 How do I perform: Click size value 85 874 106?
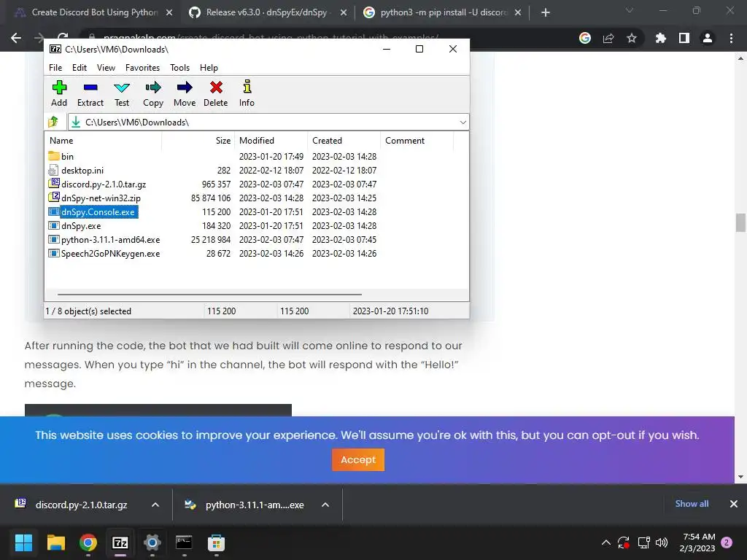(211, 198)
